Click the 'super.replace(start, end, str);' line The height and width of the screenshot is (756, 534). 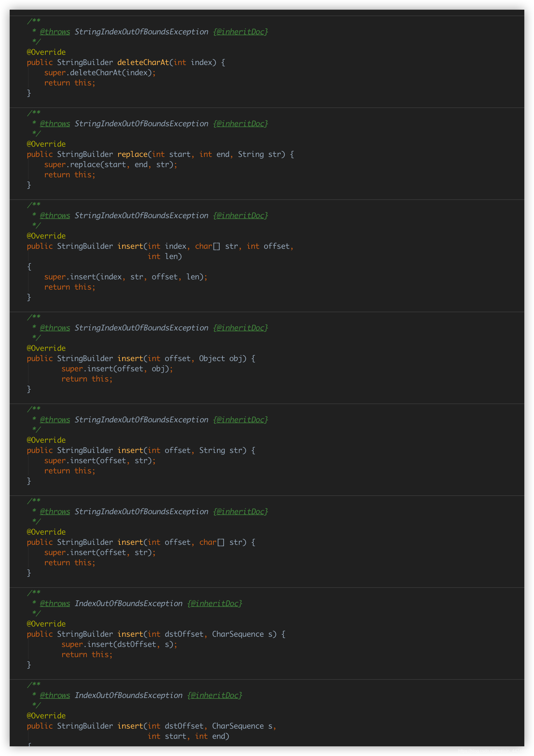[x=111, y=165]
